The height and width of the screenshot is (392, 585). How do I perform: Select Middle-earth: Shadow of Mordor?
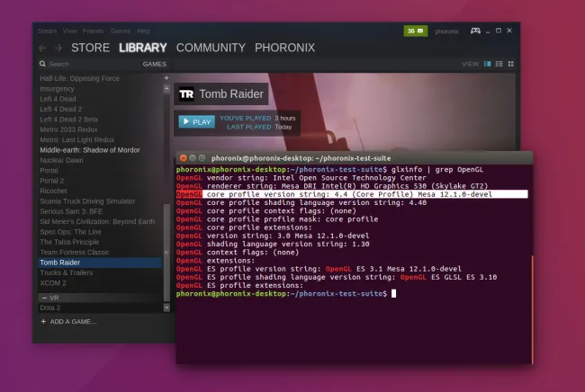pyautogui.click(x=90, y=150)
